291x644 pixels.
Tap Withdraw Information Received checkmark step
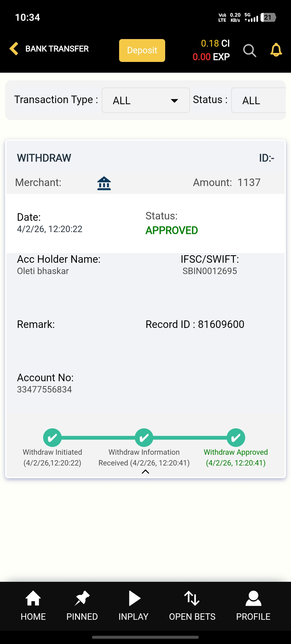point(144,437)
